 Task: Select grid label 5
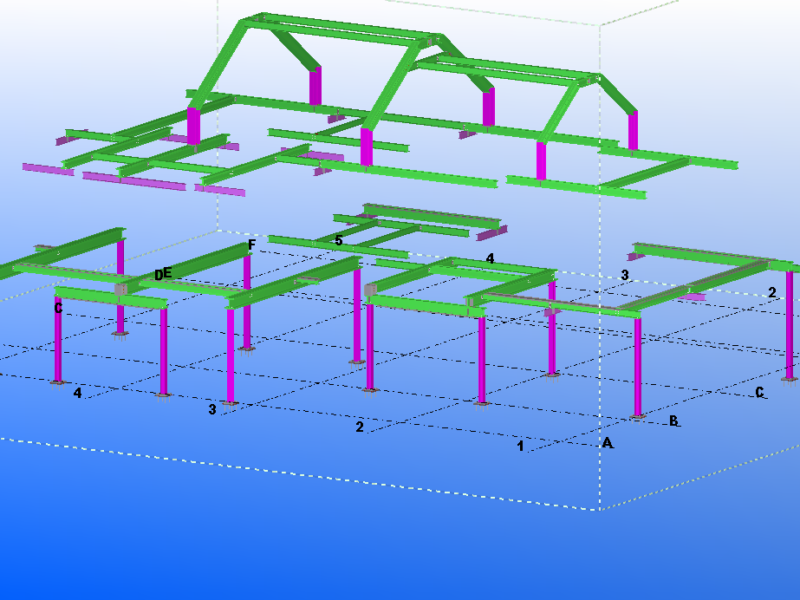(339, 240)
